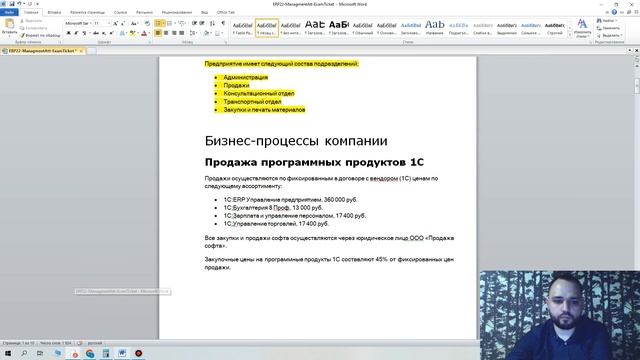The image size is (640, 360).
Task: Click the taskbar search magnifier icon
Action: pos(24,353)
